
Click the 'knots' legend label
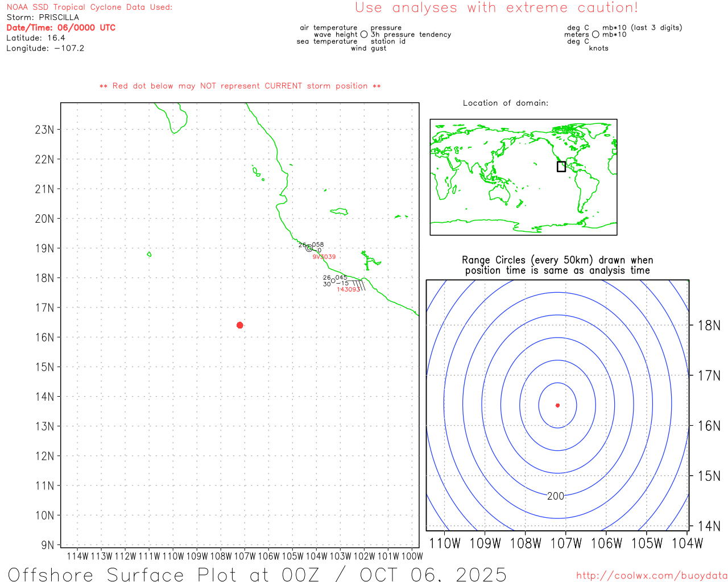coord(599,48)
